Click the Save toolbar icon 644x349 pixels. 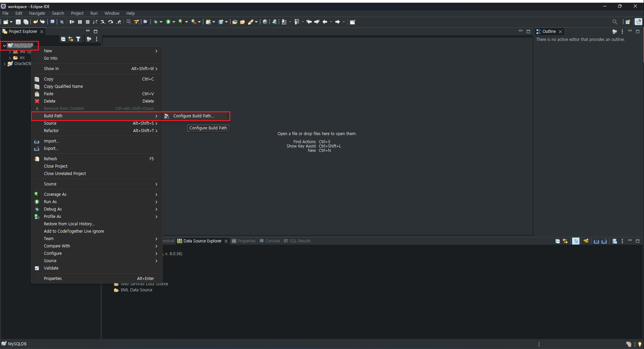(x=18, y=22)
